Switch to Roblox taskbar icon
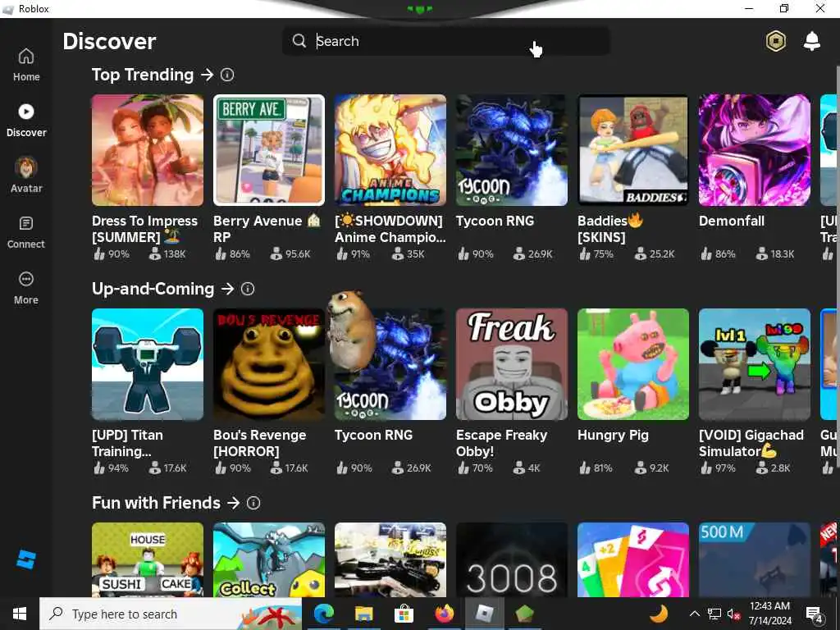Screen dimensions: 840x630 pos(484,614)
